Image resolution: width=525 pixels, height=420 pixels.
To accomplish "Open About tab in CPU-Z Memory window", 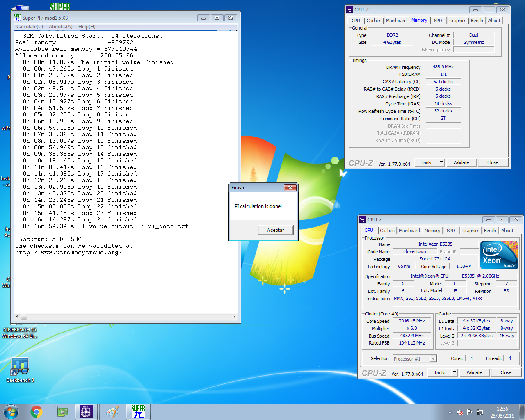I will coord(494,21).
